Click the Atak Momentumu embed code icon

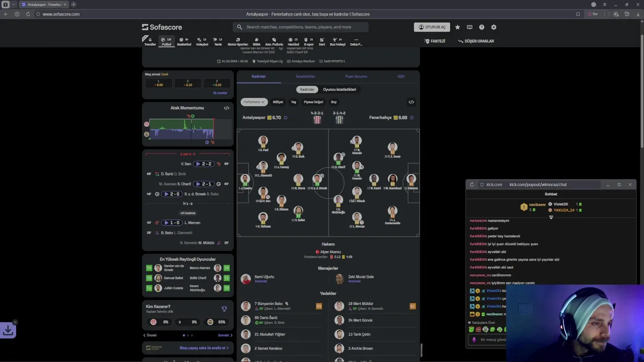pyautogui.click(x=226, y=108)
